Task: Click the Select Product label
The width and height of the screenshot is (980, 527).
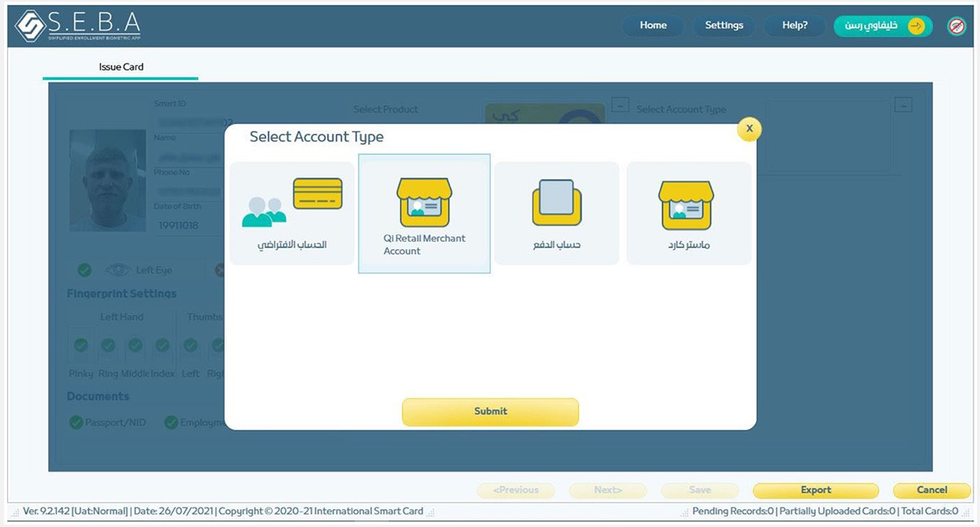Action: coord(385,109)
